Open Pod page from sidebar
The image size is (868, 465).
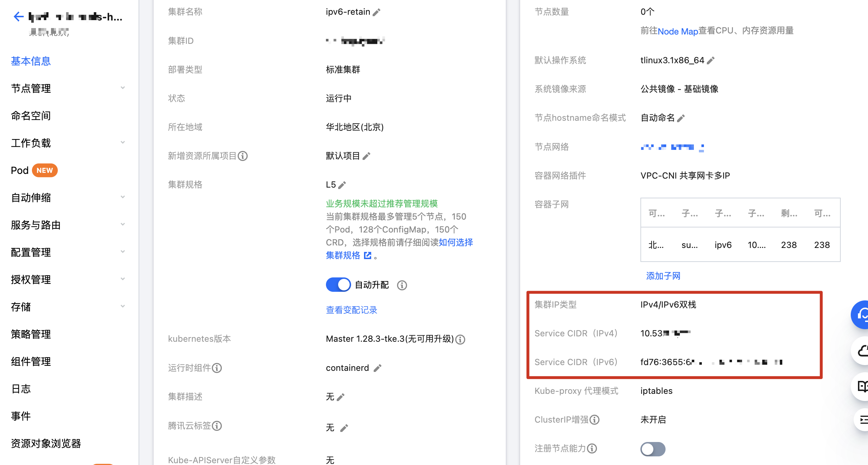pyautogui.click(x=20, y=170)
